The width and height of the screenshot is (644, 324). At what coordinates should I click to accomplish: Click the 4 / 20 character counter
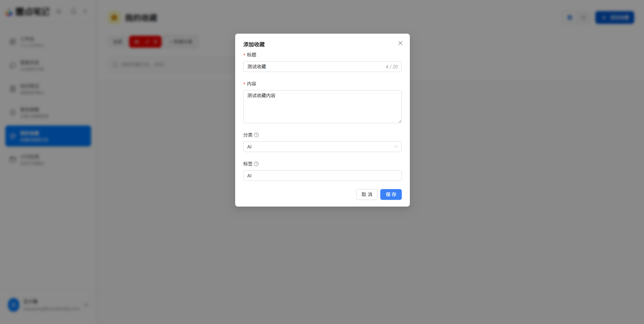[x=391, y=67]
